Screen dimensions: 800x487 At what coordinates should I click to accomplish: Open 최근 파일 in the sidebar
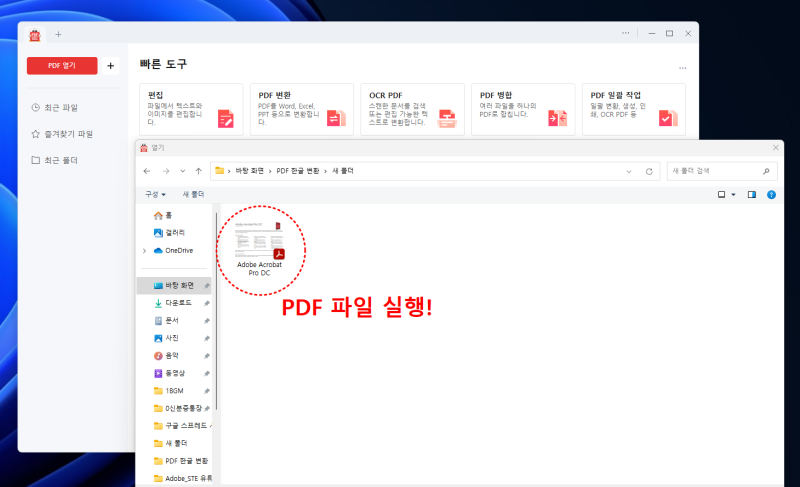[x=55, y=108]
